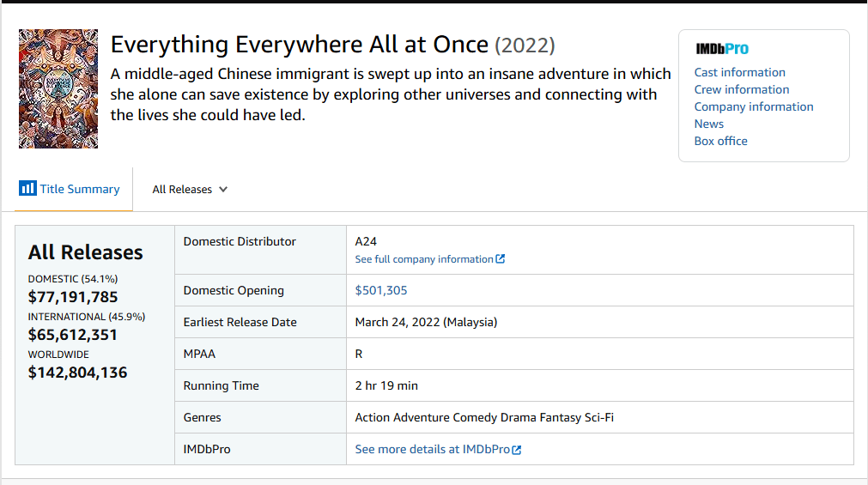Visit the Box office link

coord(720,141)
